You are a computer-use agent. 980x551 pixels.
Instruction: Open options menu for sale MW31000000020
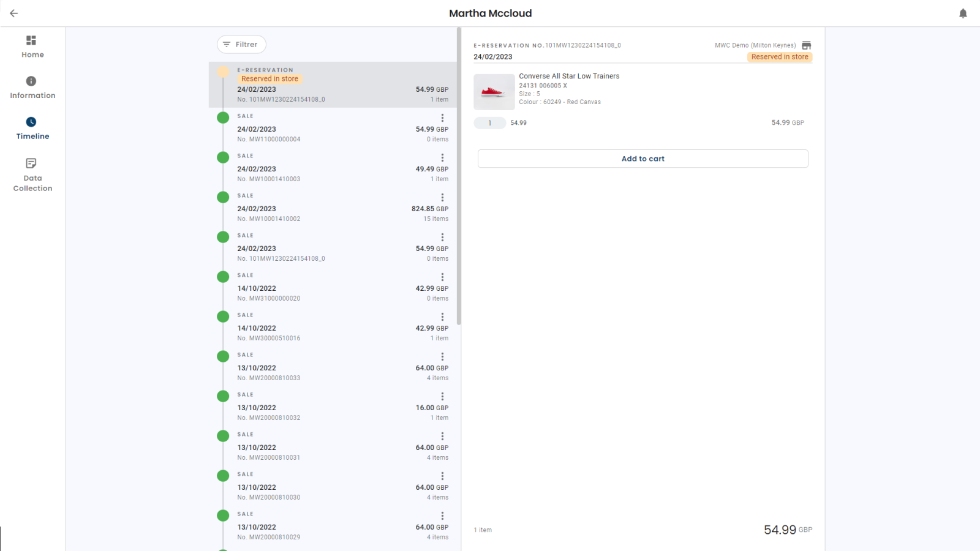coord(443,277)
